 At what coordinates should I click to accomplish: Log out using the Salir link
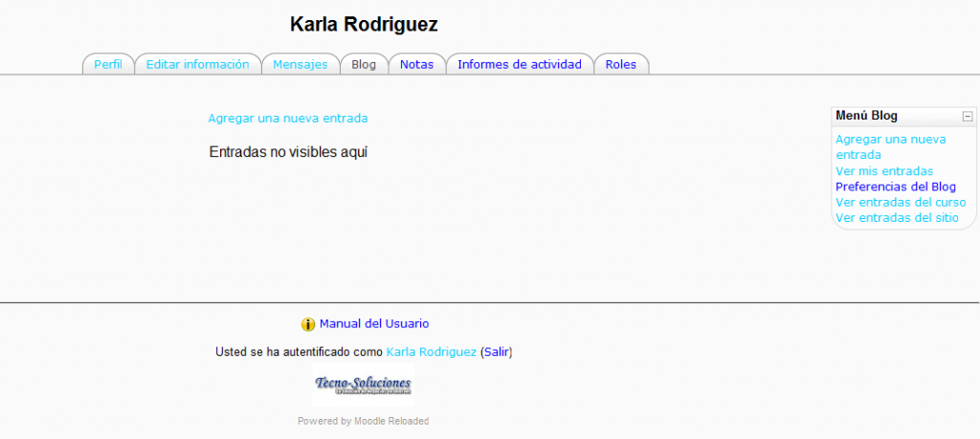[x=497, y=352]
